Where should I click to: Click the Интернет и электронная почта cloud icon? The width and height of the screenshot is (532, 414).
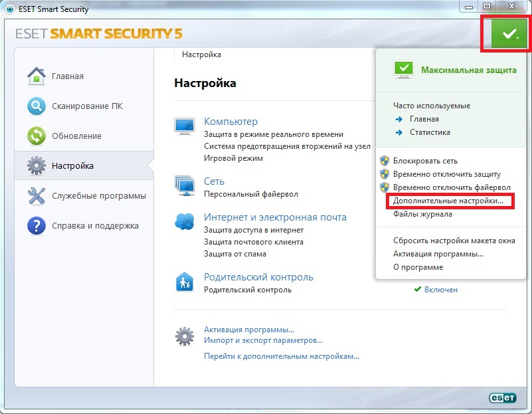[x=185, y=221]
